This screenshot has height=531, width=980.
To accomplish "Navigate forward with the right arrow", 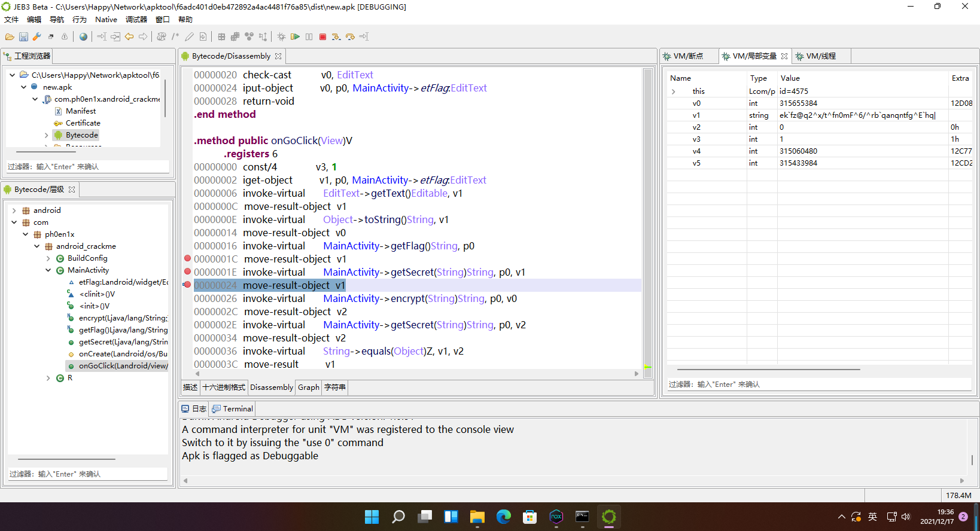I will click(x=143, y=36).
